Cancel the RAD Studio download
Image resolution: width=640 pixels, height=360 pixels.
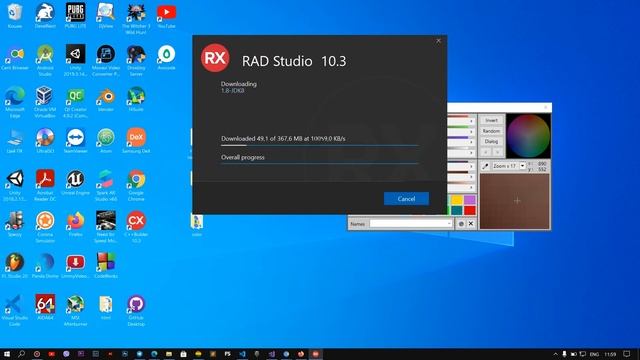pyautogui.click(x=406, y=199)
